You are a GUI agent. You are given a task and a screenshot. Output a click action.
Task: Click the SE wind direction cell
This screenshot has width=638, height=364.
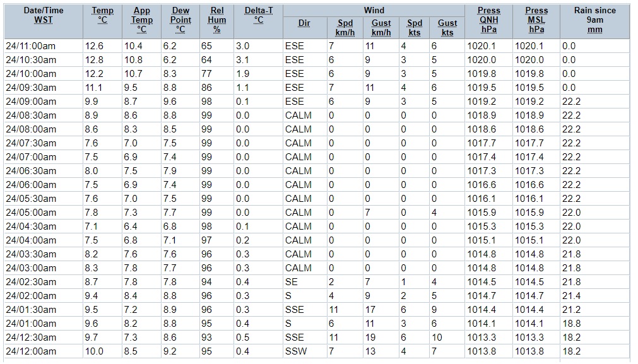click(x=292, y=282)
